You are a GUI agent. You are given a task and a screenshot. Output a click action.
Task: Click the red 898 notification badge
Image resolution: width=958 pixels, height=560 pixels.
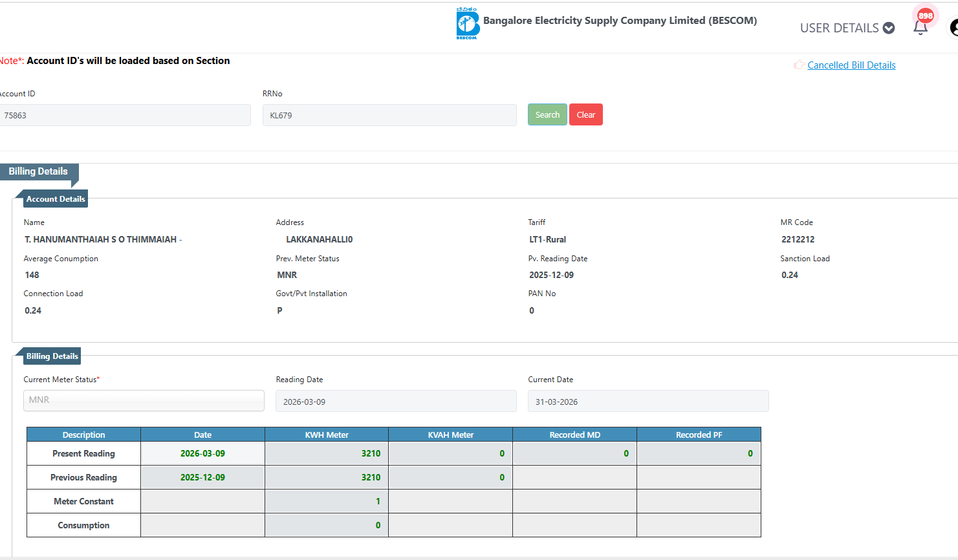(926, 16)
